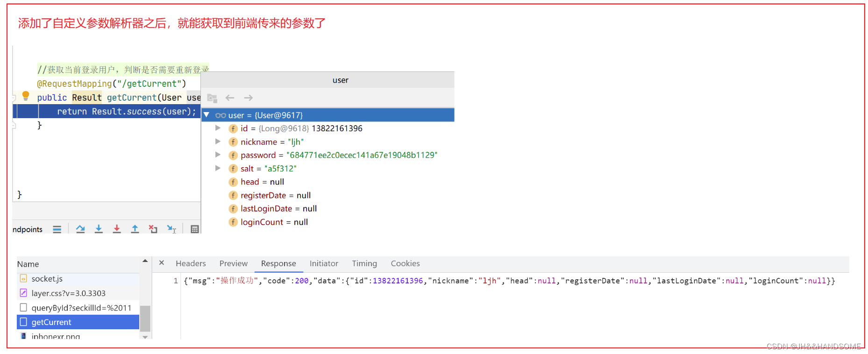Click the scroll-down arrow of the request list

tap(145, 336)
